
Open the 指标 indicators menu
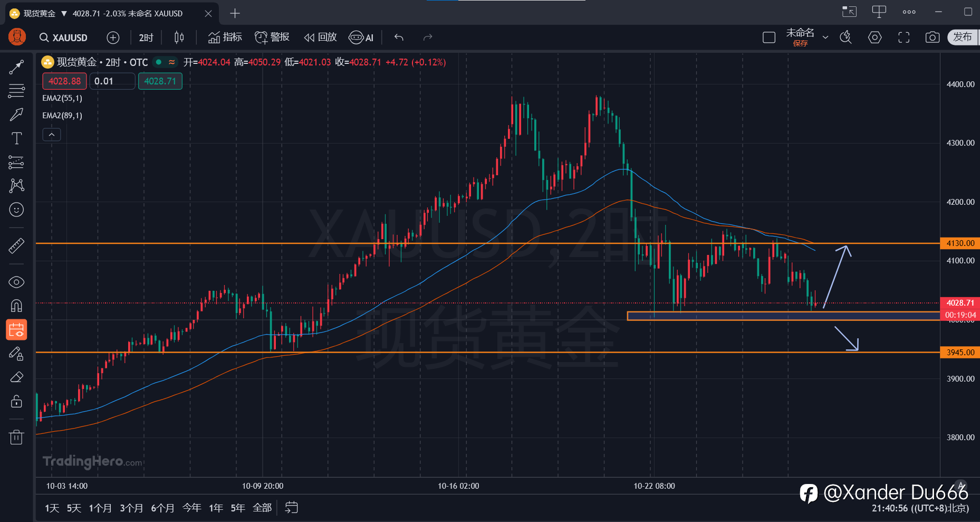pos(225,37)
